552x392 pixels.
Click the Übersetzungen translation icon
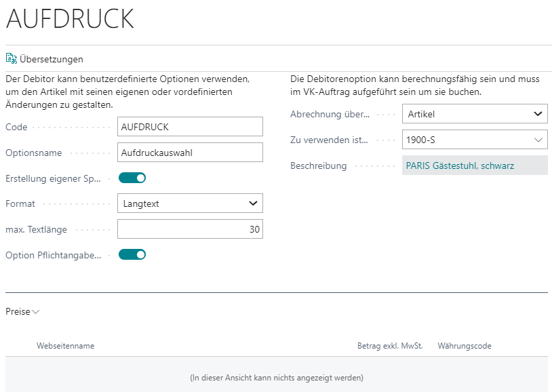pyautogui.click(x=12, y=58)
